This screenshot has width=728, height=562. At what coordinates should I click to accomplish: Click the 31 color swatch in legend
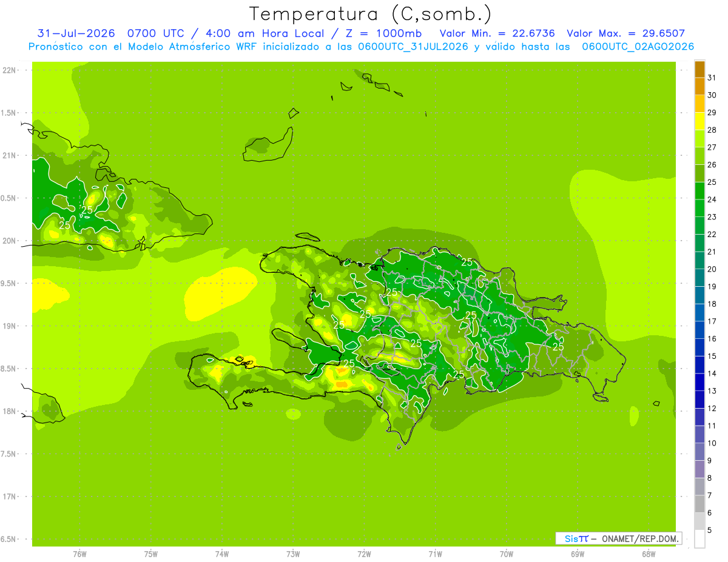tap(699, 70)
